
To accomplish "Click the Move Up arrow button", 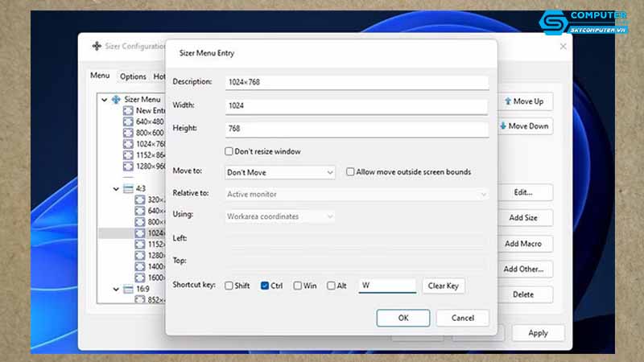I will click(524, 101).
